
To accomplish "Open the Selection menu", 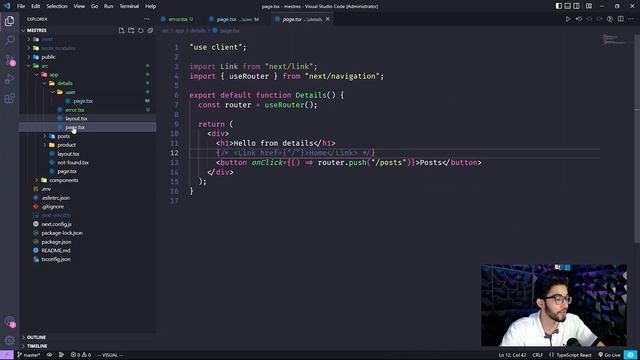I will (x=57, y=6).
